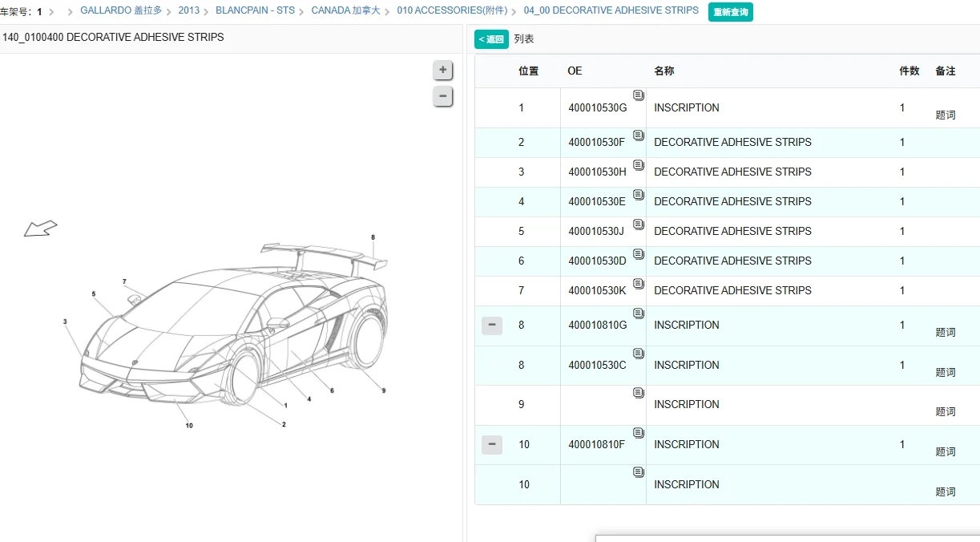Open CANADA 加拿大 breadcrumb
The height and width of the screenshot is (542, 980).
coord(345,10)
